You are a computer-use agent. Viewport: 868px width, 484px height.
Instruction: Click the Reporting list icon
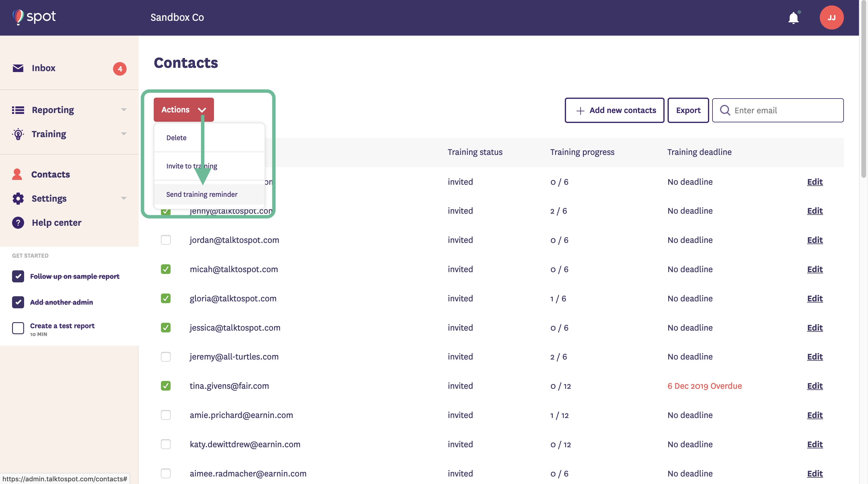pyautogui.click(x=18, y=110)
